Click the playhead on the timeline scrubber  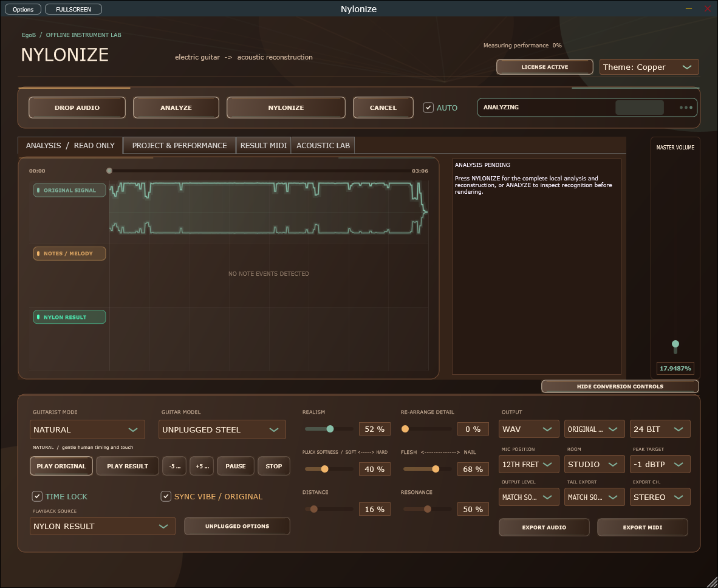109,171
